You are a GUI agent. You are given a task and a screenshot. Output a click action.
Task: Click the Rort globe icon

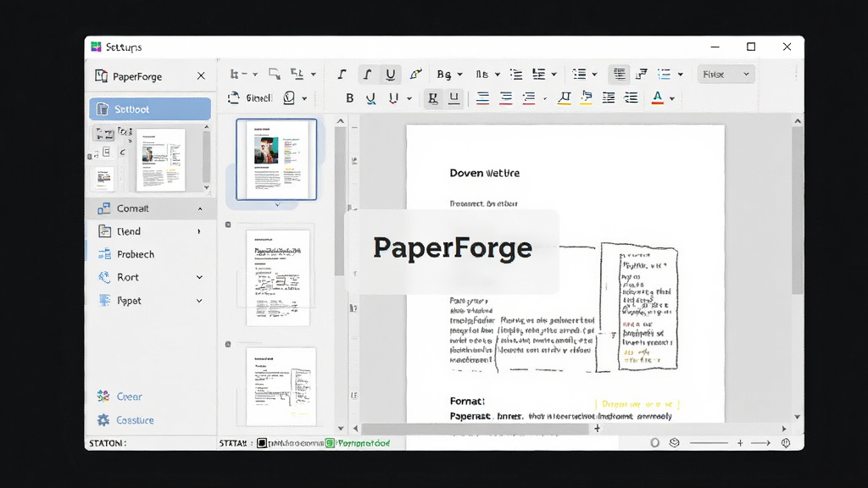[x=104, y=277]
